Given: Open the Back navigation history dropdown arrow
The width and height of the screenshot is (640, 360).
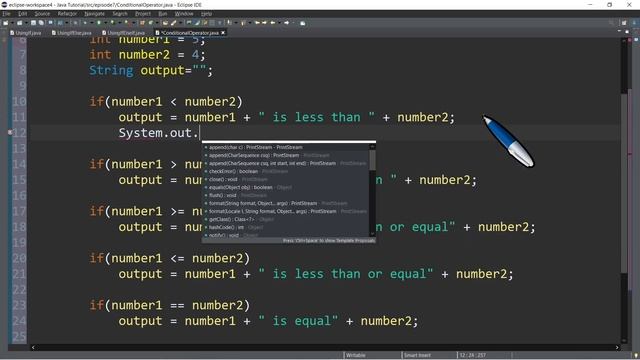Looking at the screenshot, I should pos(279,23).
